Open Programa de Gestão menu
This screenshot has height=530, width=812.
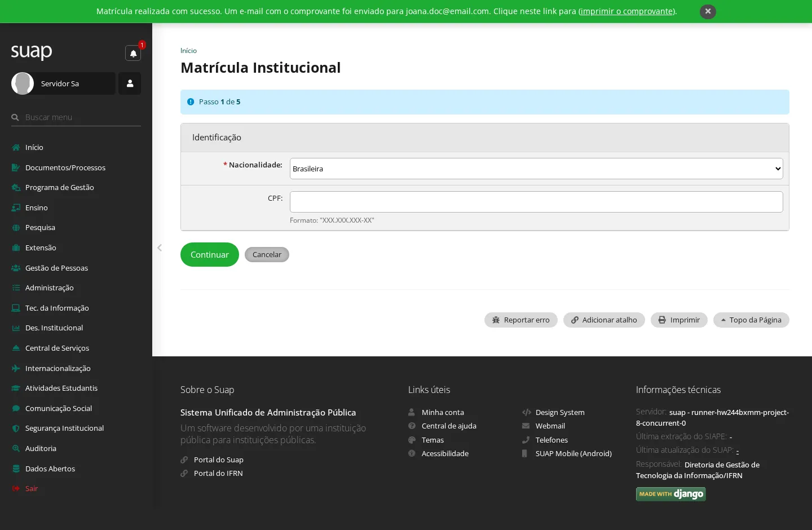coord(76,187)
